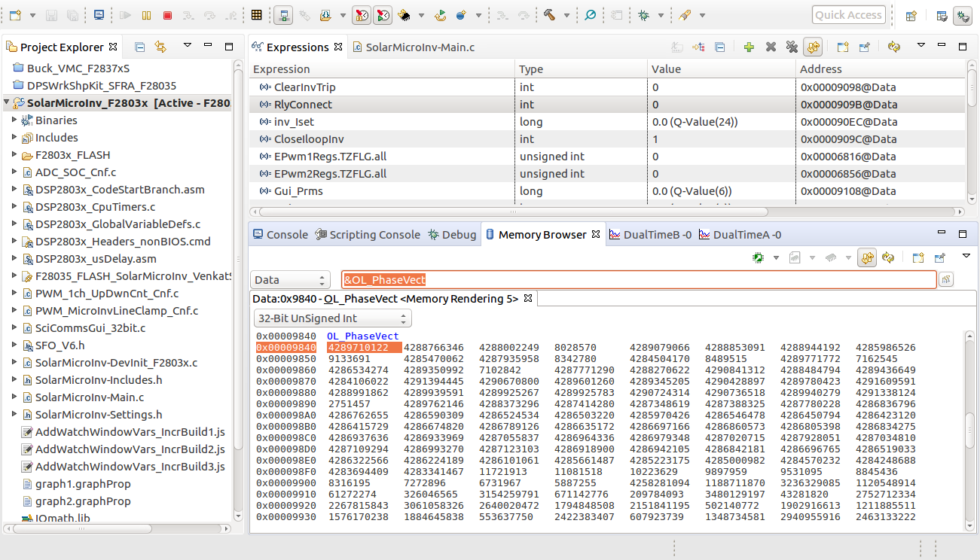
Task: Toggle Continuous Refresh in Memory Browser
Action: (x=867, y=258)
